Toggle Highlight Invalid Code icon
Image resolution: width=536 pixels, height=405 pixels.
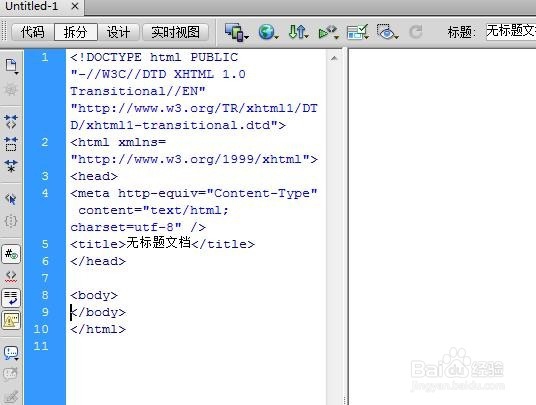[11, 276]
